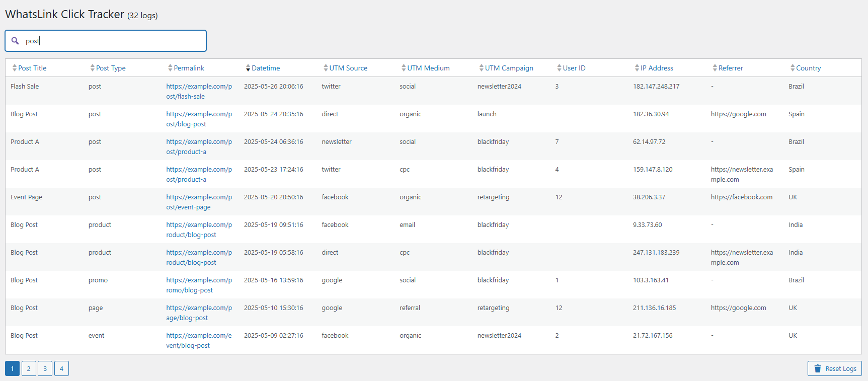Sort by UTM Medium arrows
The height and width of the screenshot is (381, 868).
point(404,68)
